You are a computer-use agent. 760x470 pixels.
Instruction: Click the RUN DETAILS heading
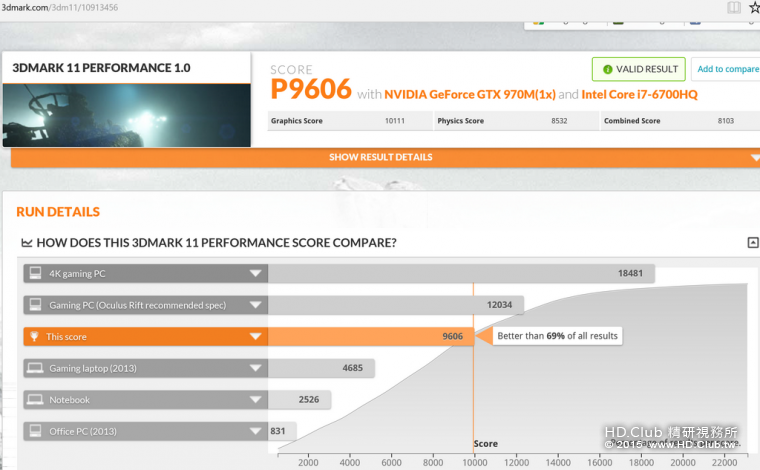click(x=58, y=212)
